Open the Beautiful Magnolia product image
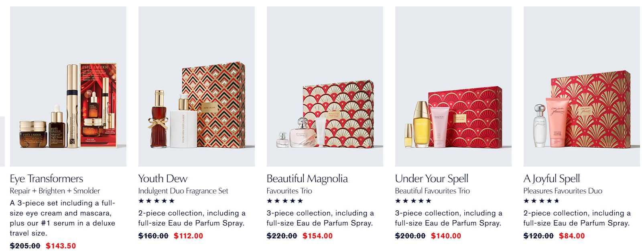 tap(325, 86)
